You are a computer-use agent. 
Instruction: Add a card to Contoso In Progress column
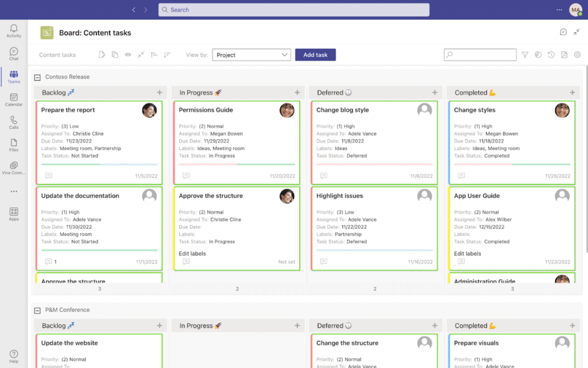(297, 93)
